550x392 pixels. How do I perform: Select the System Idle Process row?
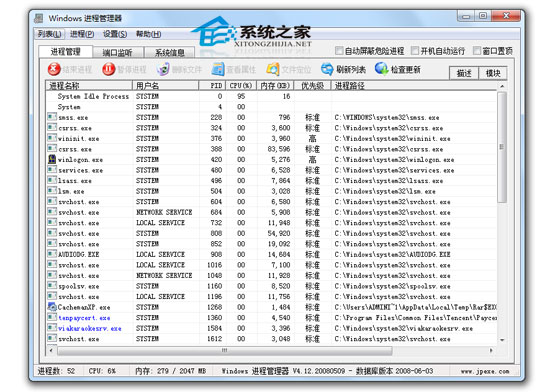click(x=271, y=96)
